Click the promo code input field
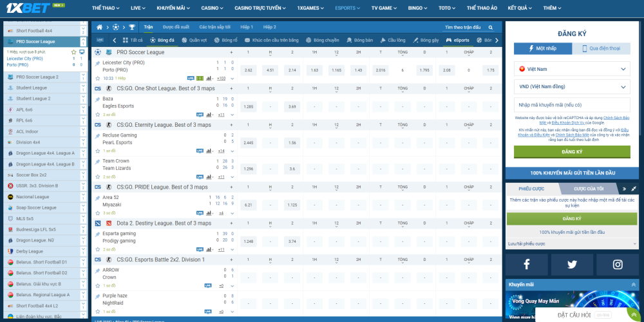644x322 pixels. (572, 105)
